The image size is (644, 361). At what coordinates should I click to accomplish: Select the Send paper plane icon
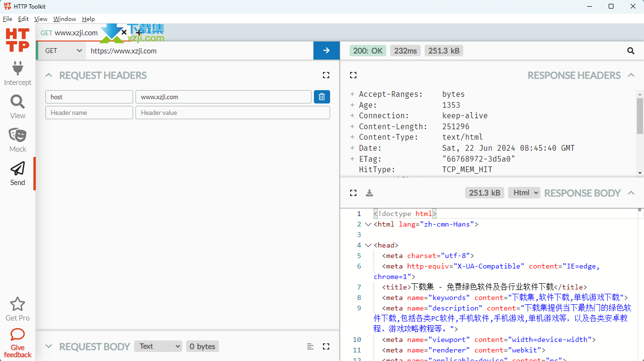click(18, 174)
